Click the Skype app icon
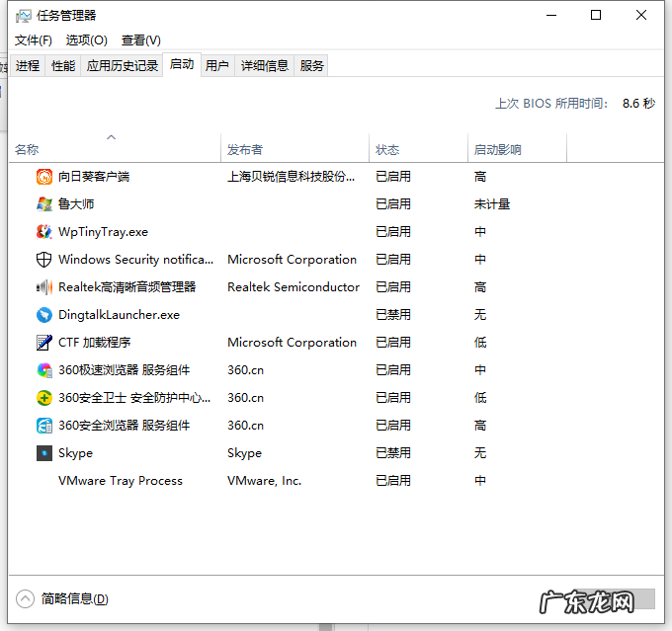This screenshot has width=672, height=631. [x=44, y=453]
